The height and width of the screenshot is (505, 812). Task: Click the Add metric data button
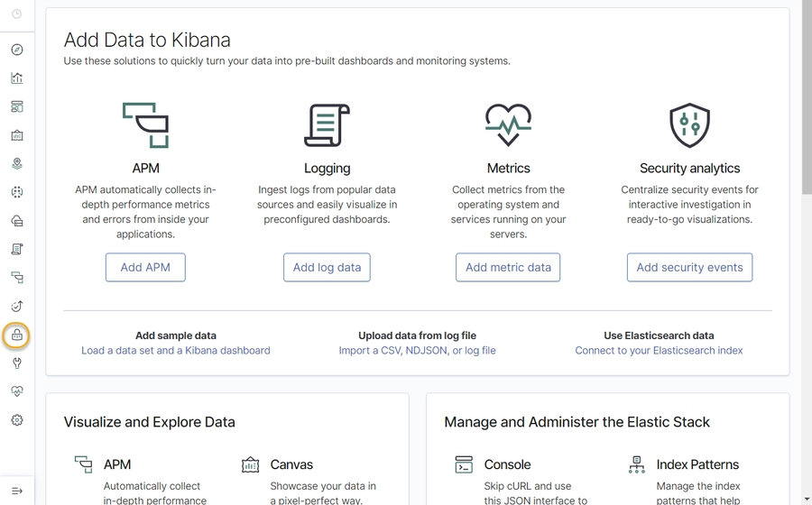(x=508, y=268)
